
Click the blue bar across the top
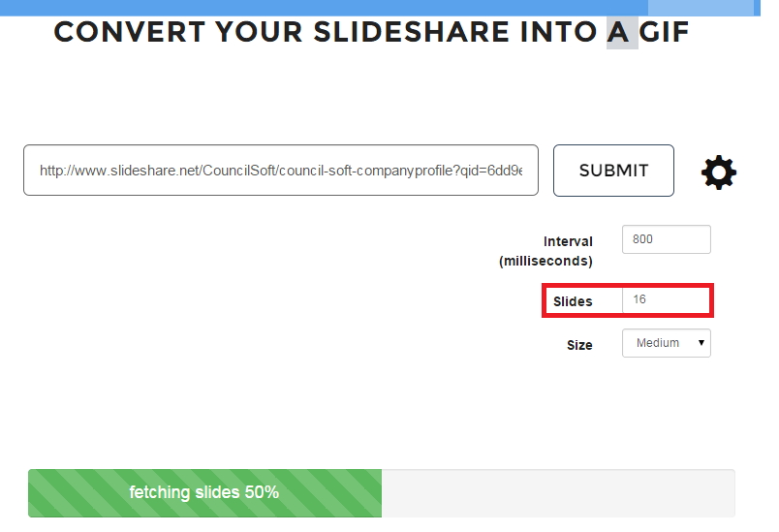[x=380, y=8]
